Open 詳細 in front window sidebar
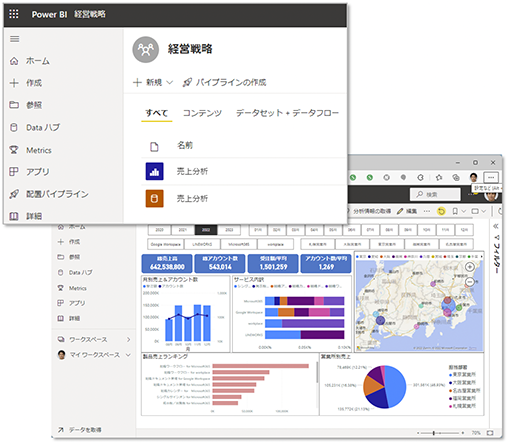Image resolution: width=510 pixels, height=446 pixels. pos(26,216)
